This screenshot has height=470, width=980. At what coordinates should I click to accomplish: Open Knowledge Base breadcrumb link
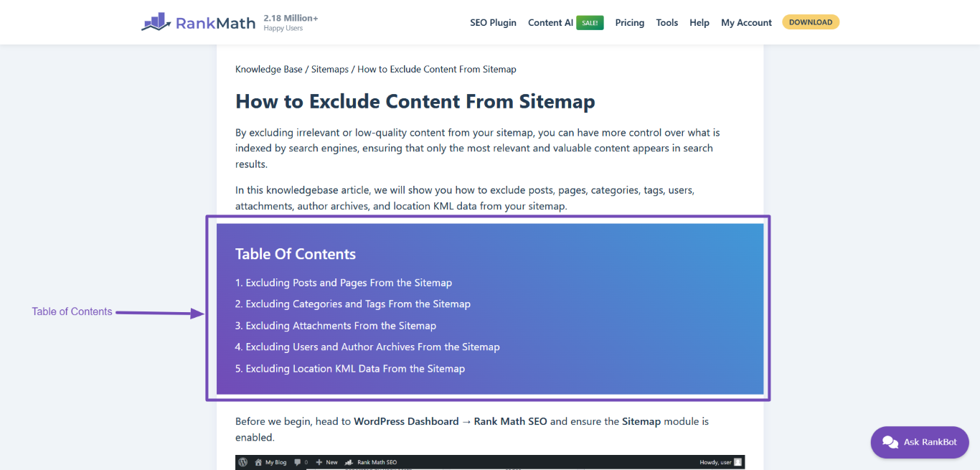click(269, 69)
